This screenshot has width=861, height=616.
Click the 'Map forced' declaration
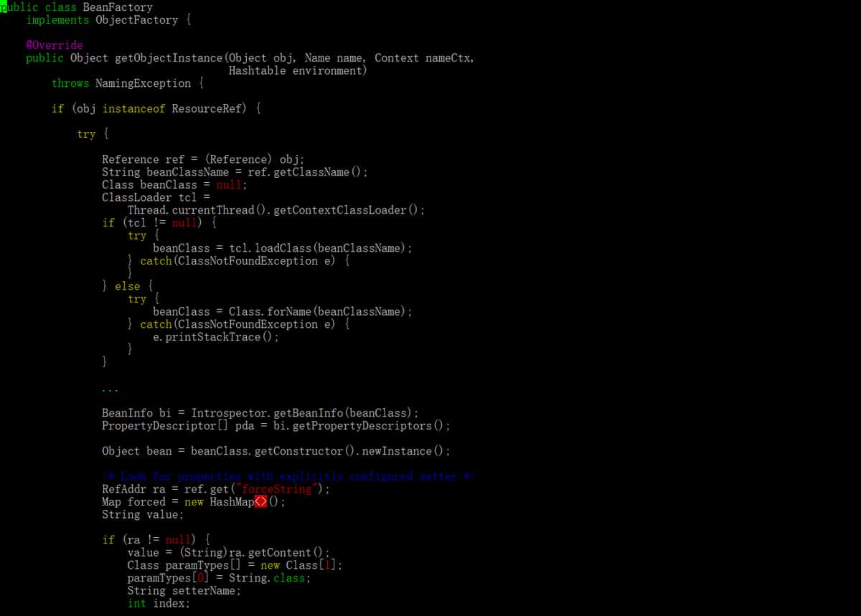coord(194,502)
